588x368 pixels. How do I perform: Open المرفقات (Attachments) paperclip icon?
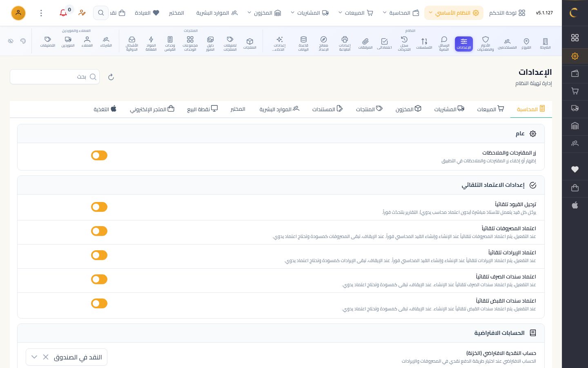click(x=365, y=44)
